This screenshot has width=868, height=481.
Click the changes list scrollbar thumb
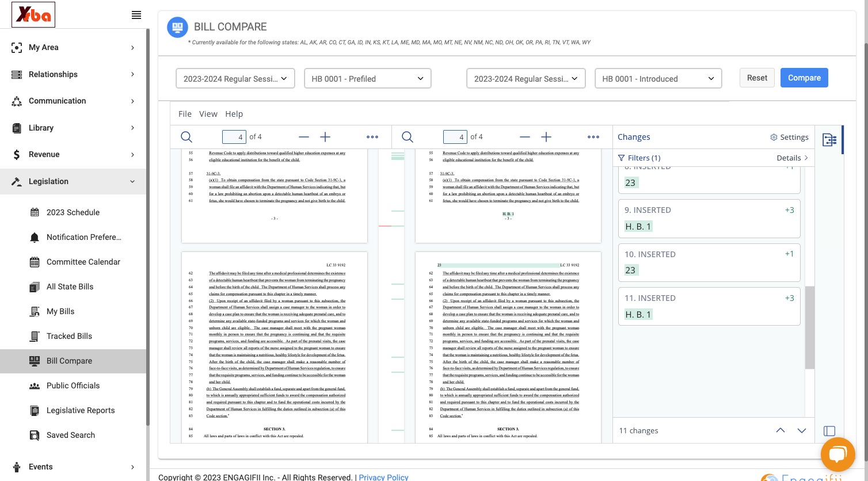pos(810,327)
